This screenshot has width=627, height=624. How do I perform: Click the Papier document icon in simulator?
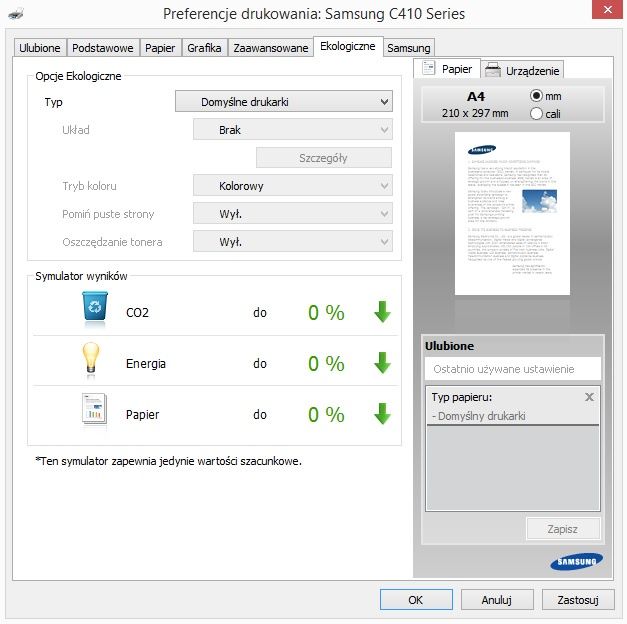(x=94, y=409)
